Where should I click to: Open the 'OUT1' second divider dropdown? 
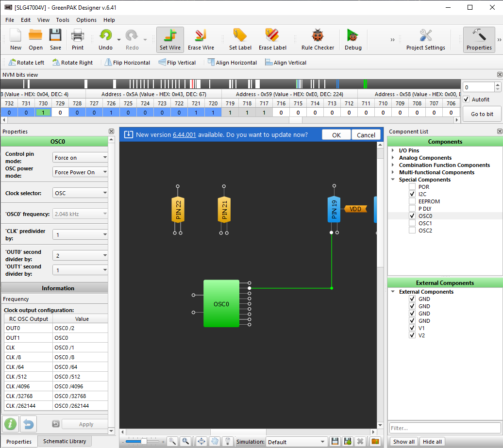(80, 270)
